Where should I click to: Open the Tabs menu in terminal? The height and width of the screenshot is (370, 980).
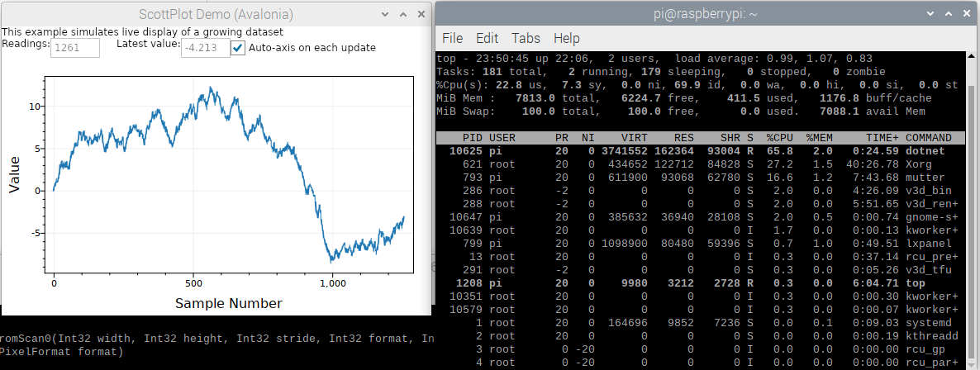coord(526,38)
